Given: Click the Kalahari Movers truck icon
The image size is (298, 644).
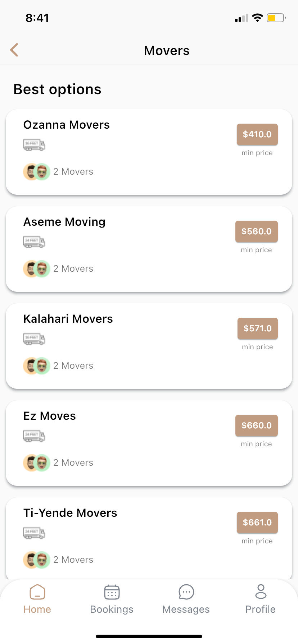Looking at the screenshot, I should pos(34,339).
